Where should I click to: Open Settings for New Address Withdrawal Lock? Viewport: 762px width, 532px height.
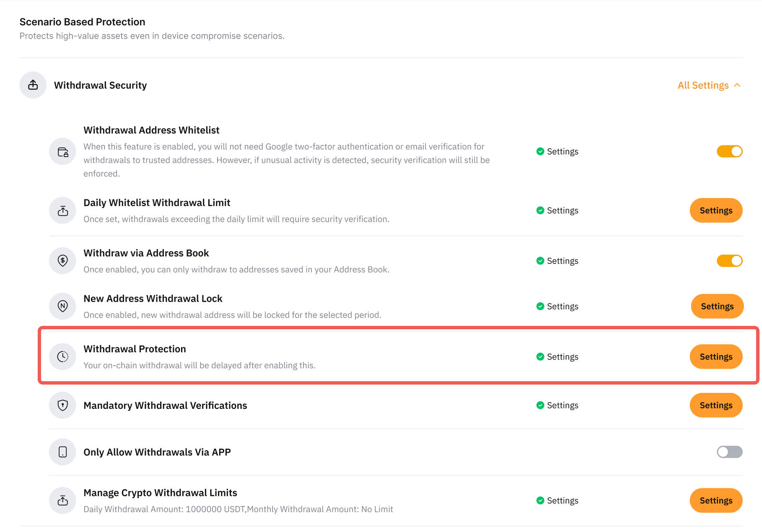coord(717,306)
